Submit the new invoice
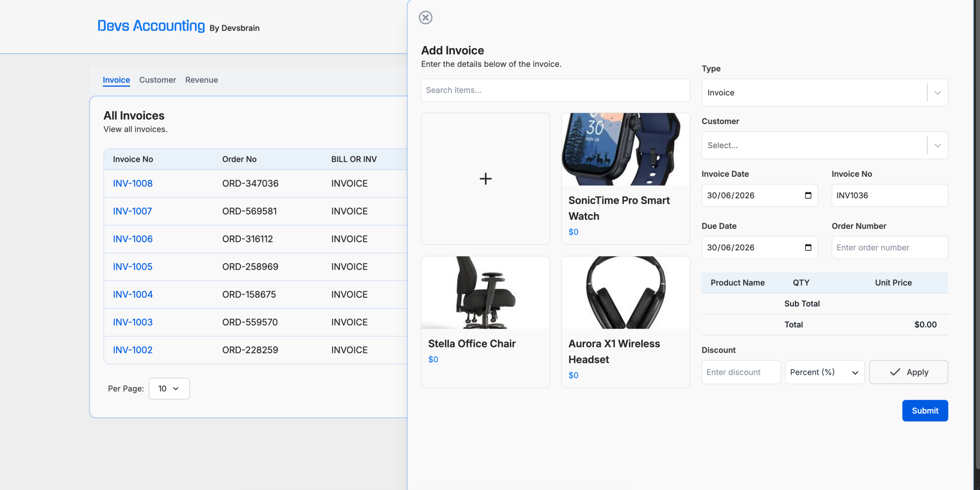980x490 pixels. [925, 411]
